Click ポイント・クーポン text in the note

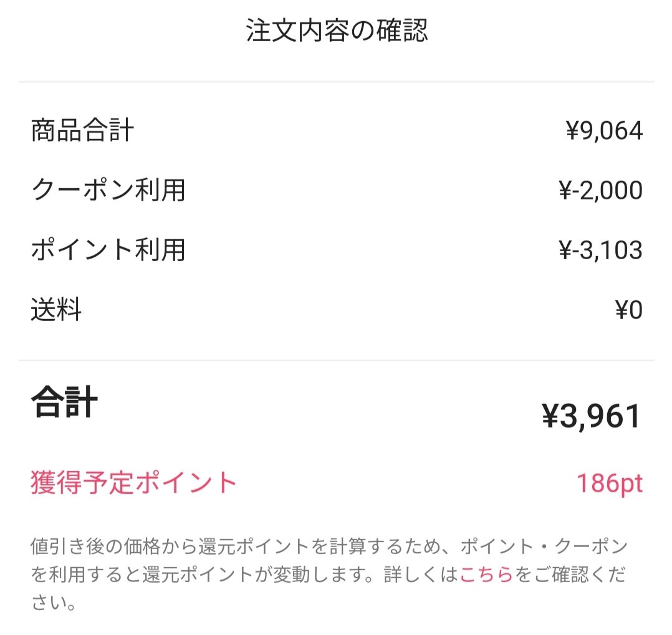544,547
